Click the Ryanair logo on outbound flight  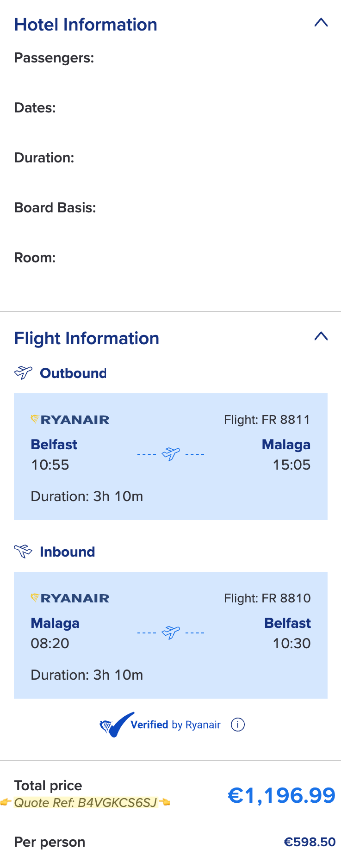point(70,420)
